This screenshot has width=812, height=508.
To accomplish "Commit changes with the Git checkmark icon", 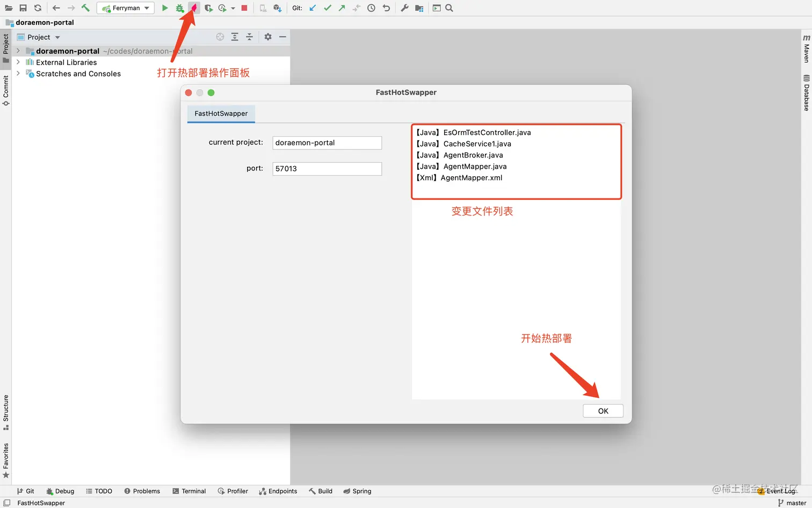I will pos(328,8).
